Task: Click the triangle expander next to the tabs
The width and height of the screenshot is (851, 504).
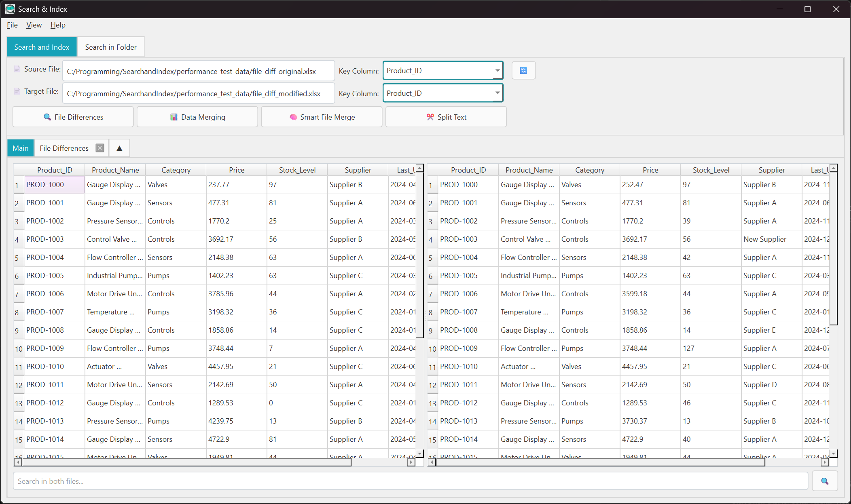Action: pos(119,148)
